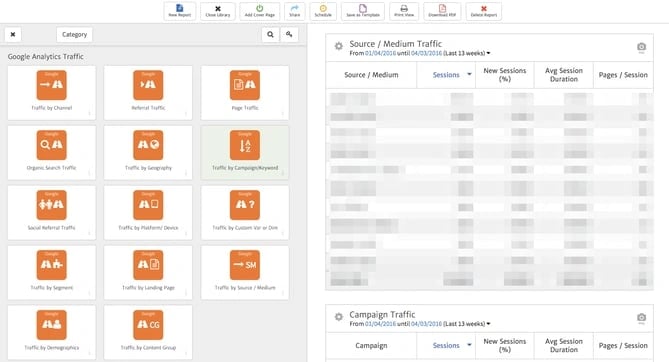Screen dimensions: 669x362
Task: Select the Referral Traffic widget
Action: [x=148, y=93]
